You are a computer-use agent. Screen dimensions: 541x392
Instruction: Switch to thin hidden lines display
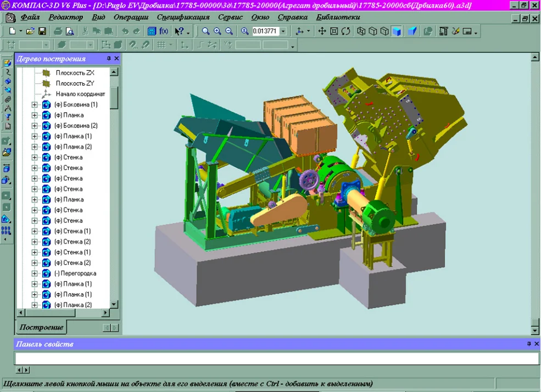point(384,31)
